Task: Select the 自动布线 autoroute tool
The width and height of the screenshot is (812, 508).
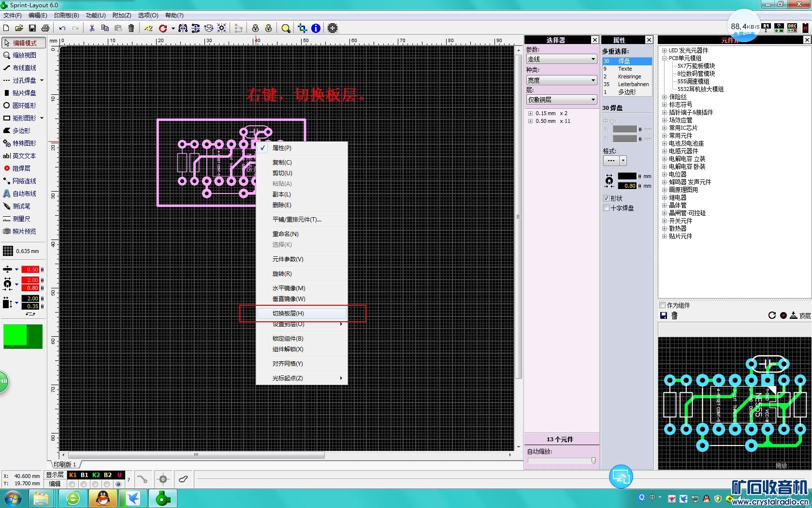Action: pos(23,194)
